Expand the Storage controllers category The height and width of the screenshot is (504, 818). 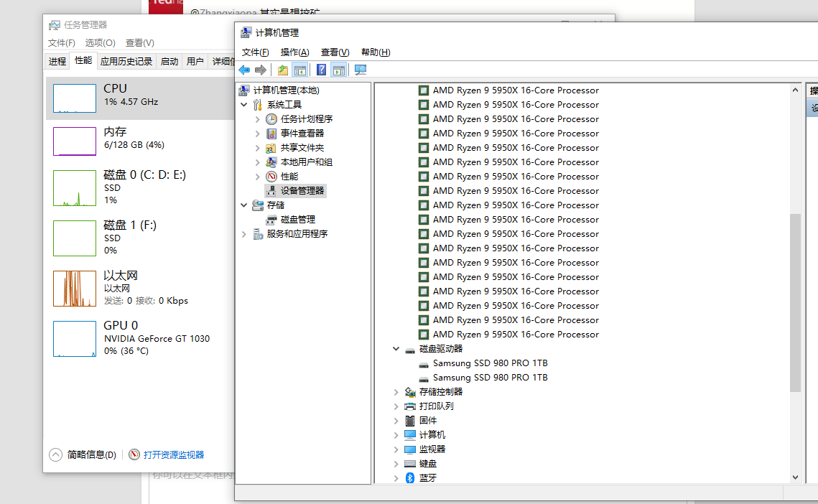point(396,392)
